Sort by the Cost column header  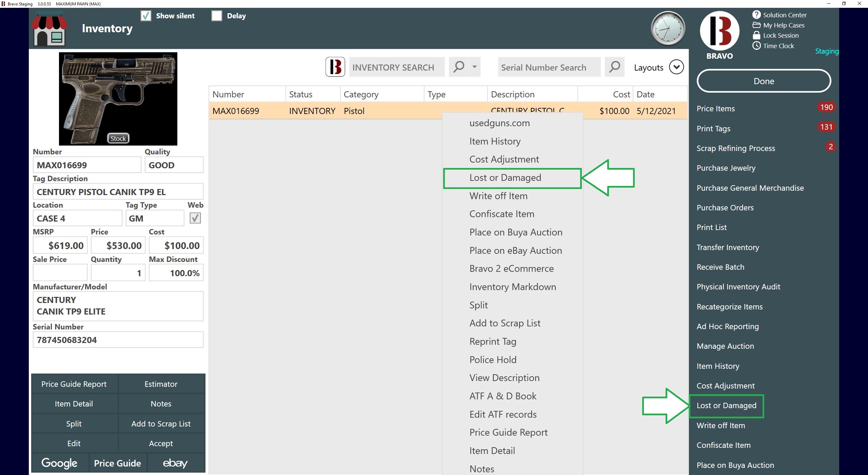(x=605, y=94)
